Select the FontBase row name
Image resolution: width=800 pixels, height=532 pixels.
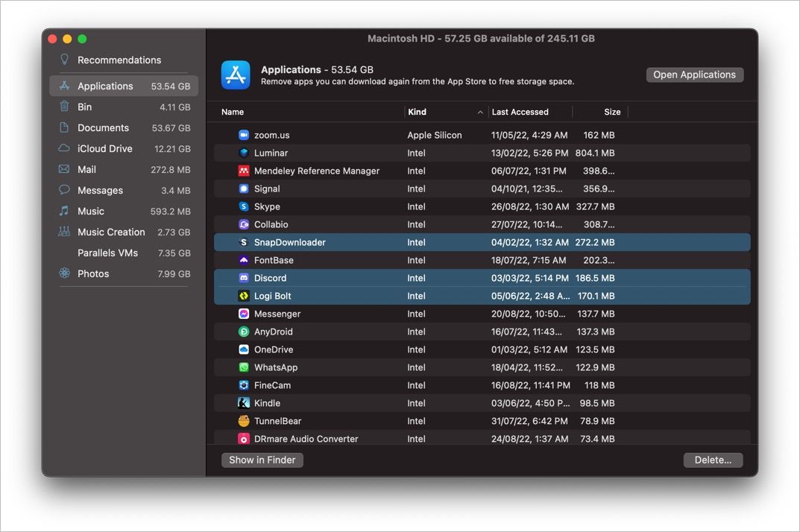[x=274, y=260]
